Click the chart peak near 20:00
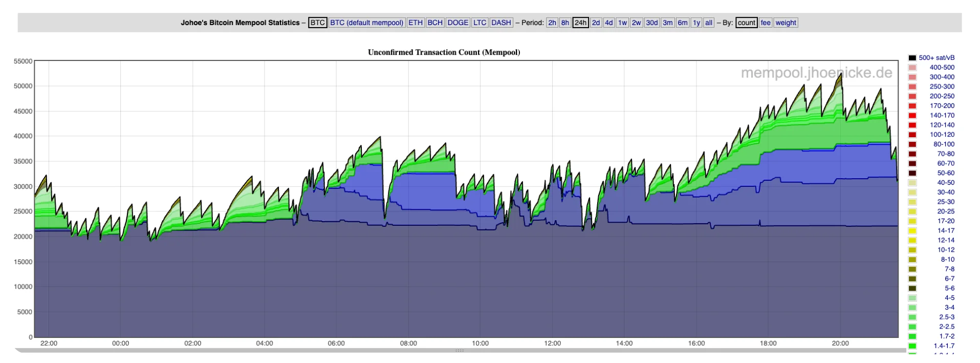Screen dimensions: 980x363 tap(840, 74)
